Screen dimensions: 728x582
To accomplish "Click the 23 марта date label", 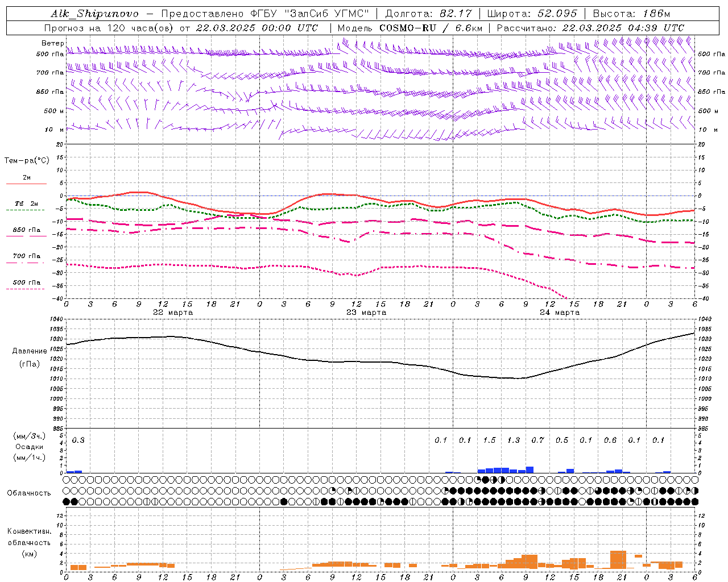I will [x=366, y=313].
